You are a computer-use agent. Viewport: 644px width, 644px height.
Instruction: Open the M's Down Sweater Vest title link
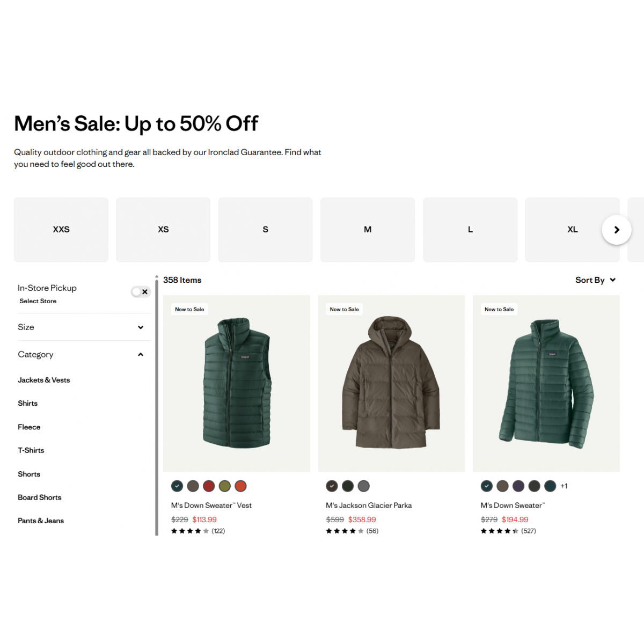(x=211, y=506)
